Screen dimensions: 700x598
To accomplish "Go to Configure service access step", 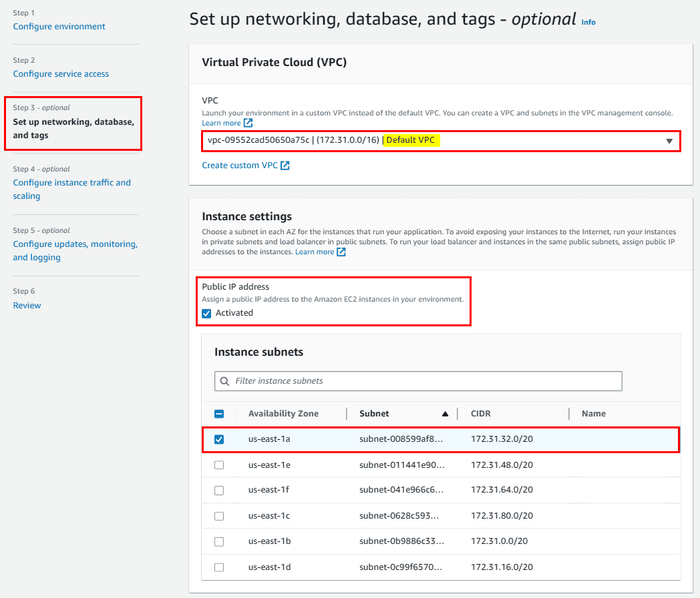I will (61, 74).
